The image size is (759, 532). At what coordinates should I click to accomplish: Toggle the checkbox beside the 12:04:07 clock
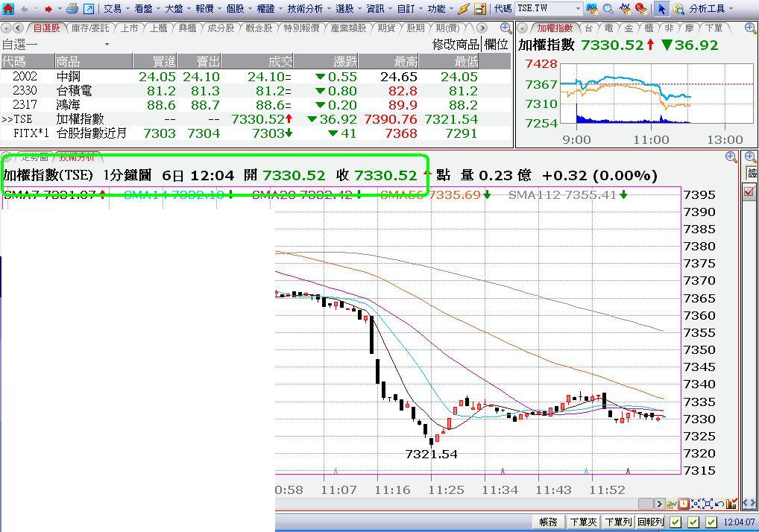click(x=711, y=522)
